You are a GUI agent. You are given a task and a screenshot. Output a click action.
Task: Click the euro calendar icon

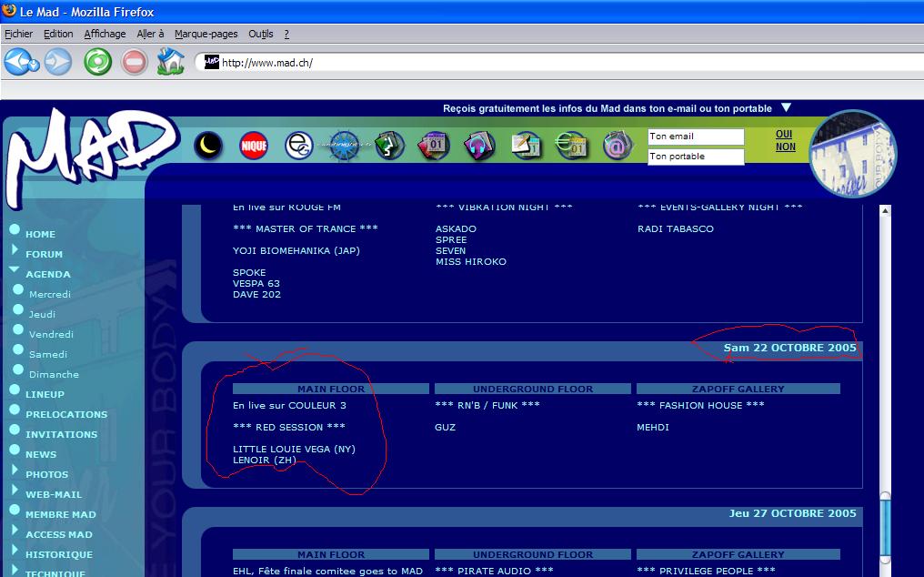[572, 146]
